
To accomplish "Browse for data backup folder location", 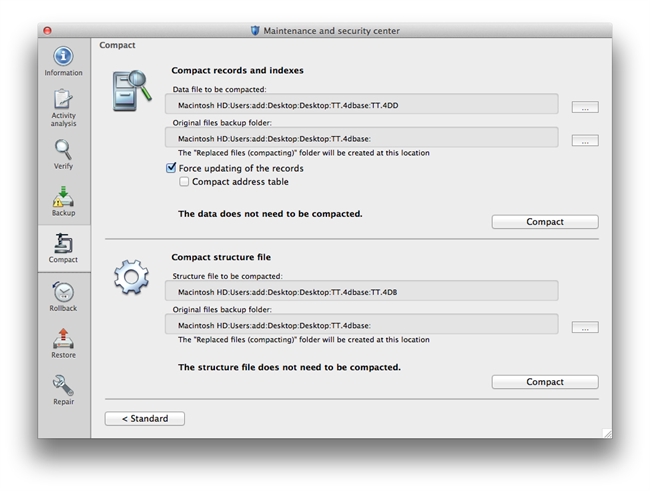I will coord(585,141).
